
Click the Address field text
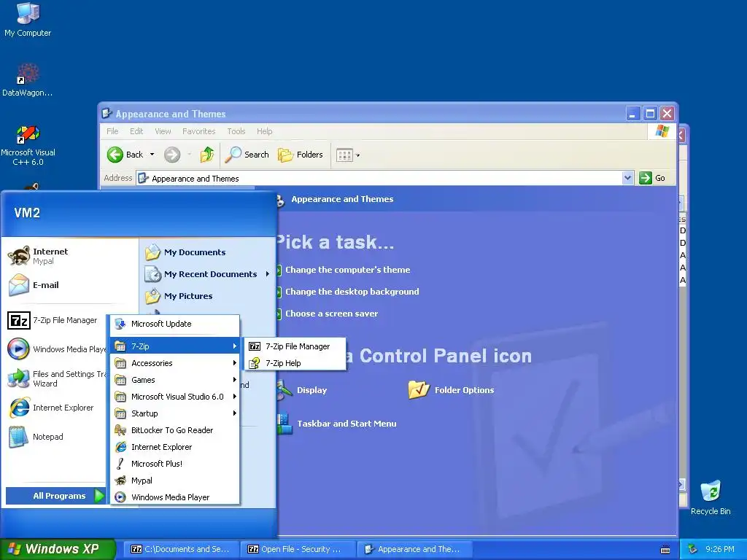click(x=196, y=179)
